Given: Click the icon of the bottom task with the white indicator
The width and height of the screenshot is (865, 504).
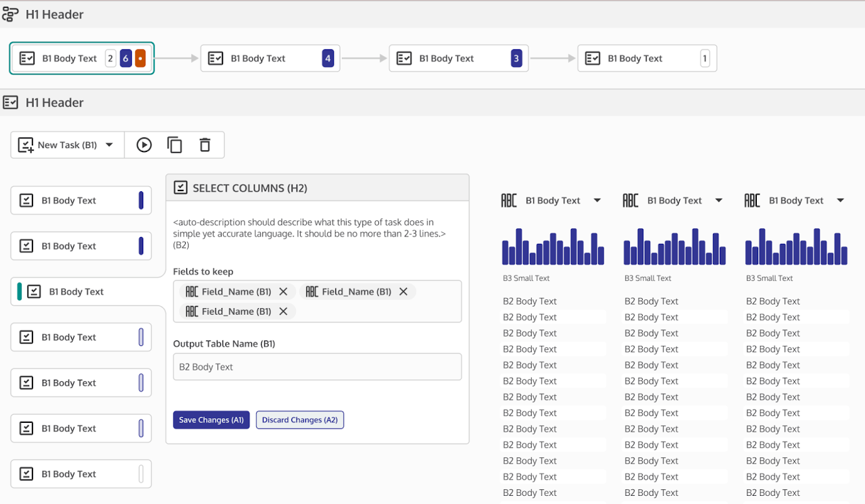Looking at the screenshot, I should tap(26, 474).
